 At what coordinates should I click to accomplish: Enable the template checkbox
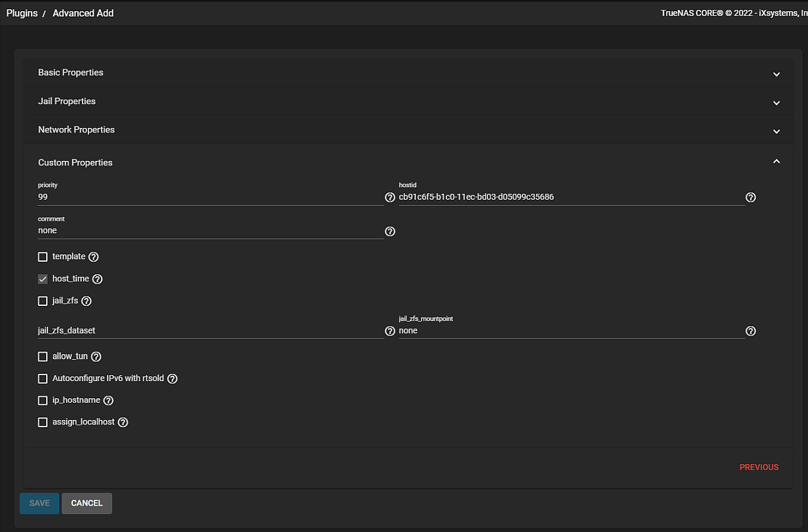(43, 256)
